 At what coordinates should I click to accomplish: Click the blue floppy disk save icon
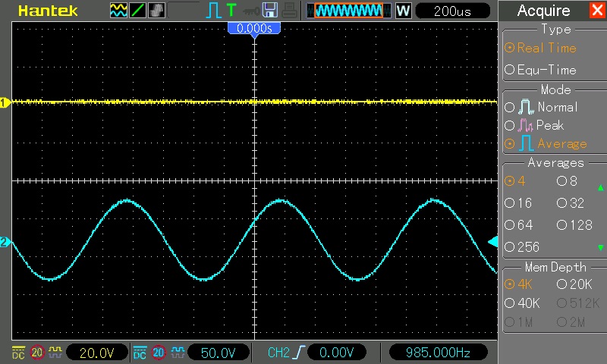click(x=269, y=11)
